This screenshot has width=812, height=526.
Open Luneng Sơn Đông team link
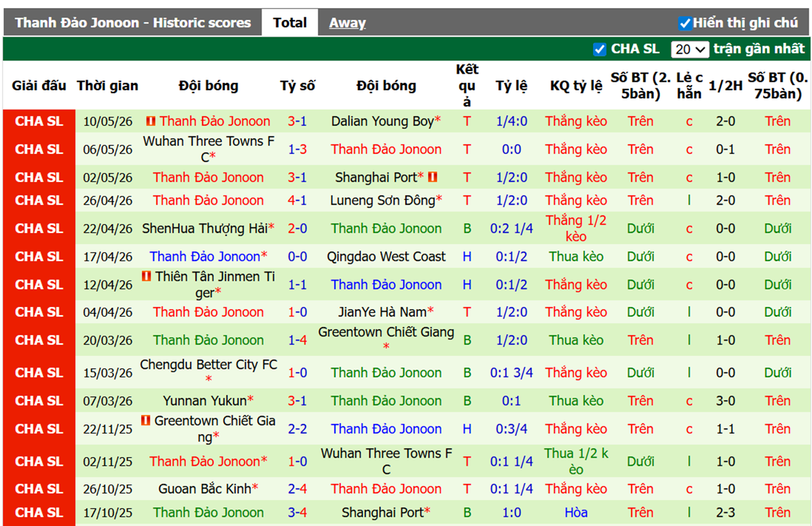point(383,200)
